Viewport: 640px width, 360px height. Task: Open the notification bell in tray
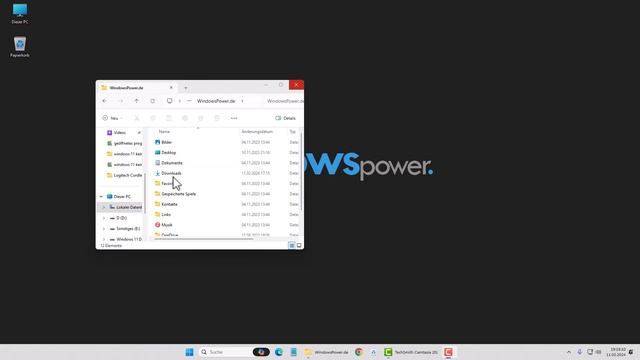pos(631,352)
